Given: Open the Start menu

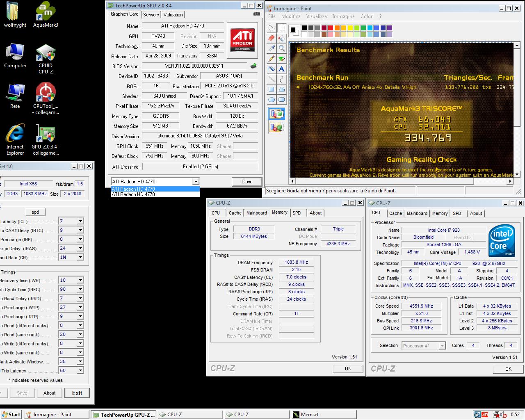Looking at the screenshot, I should [11, 415].
